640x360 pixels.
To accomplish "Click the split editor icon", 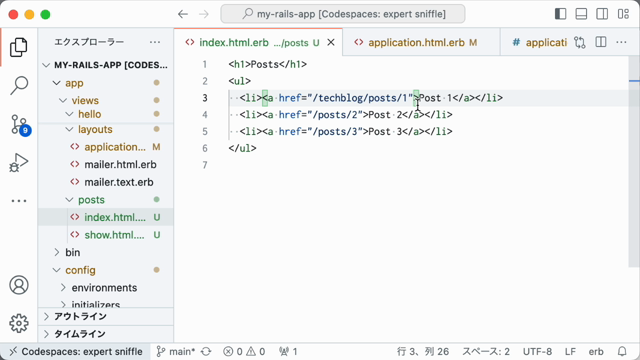I will tap(601, 42).
